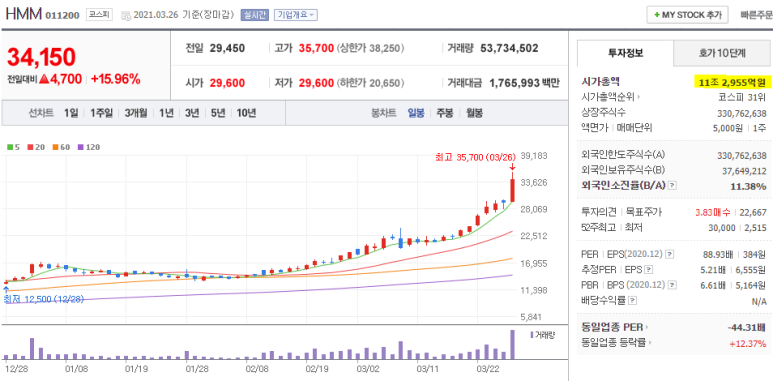Select the 5년 line chart period
773x381 pixels.
(x=217, y=113)
